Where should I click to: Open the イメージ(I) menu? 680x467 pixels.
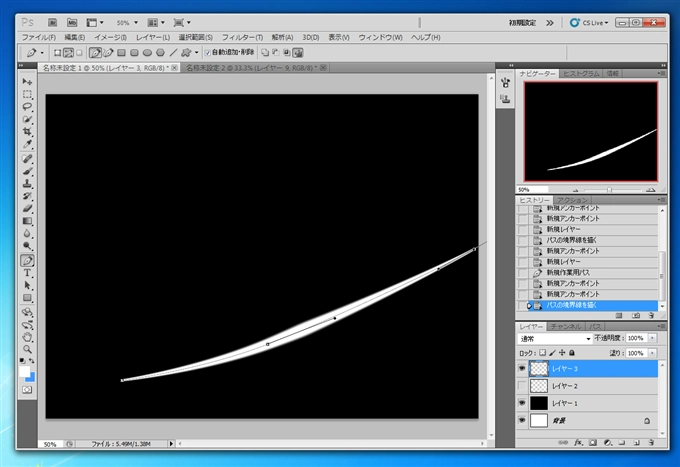pos(110,37)
